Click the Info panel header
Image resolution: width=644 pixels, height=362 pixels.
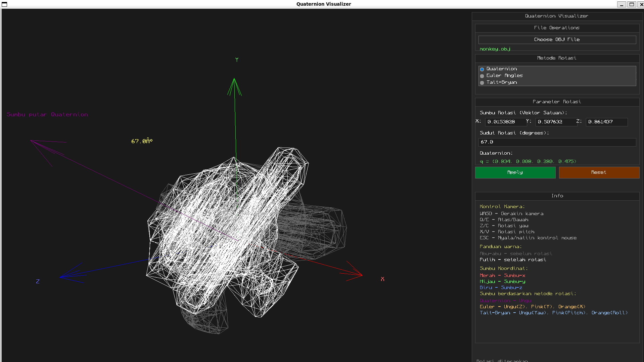pyautogui.click(x=557, y=196)
